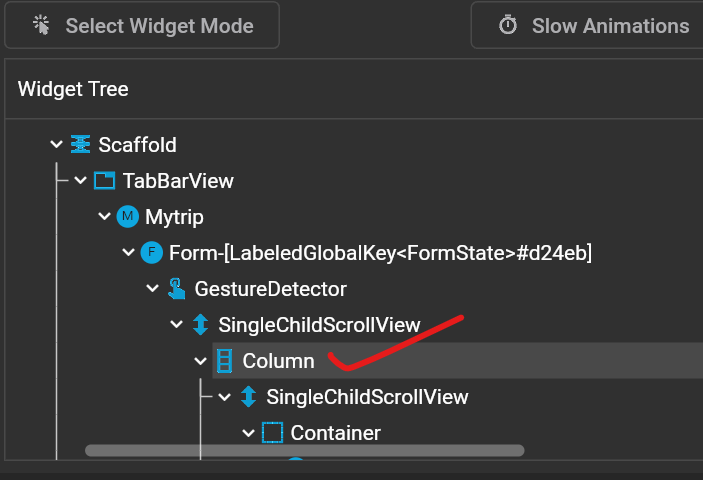Image resolution: width=703 pixels, height=480 pixels.
Task: Collapse the TabBarView node
Action: pos(81,181)
